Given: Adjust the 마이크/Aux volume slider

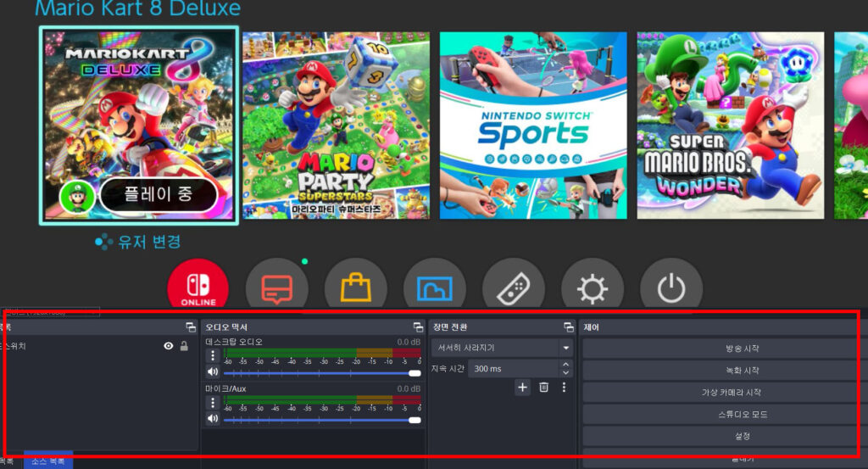Looking at the screenshot, I should click(322, 421).
